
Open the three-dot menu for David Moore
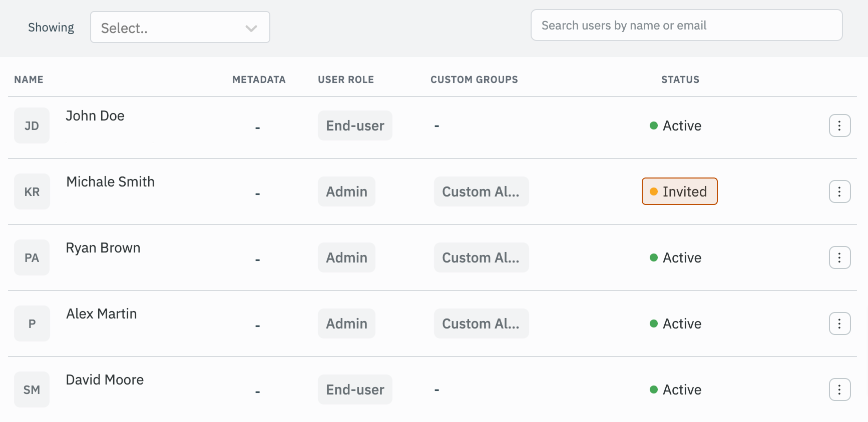click(839, 389)
